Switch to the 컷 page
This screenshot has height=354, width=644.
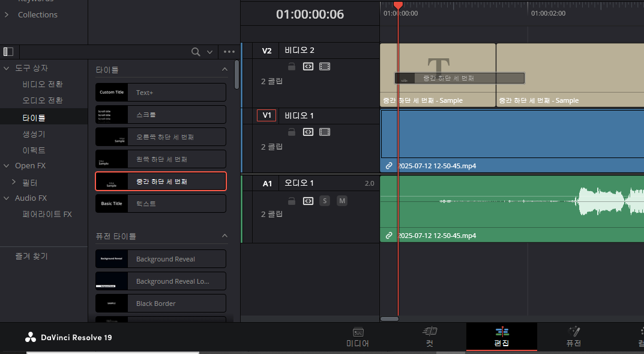[x=430, y=338]
